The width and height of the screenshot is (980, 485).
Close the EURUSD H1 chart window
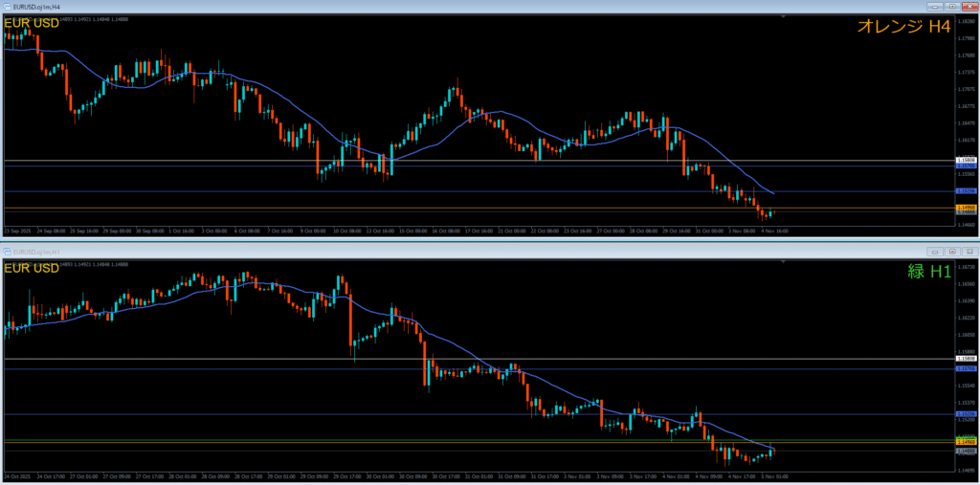969,252
